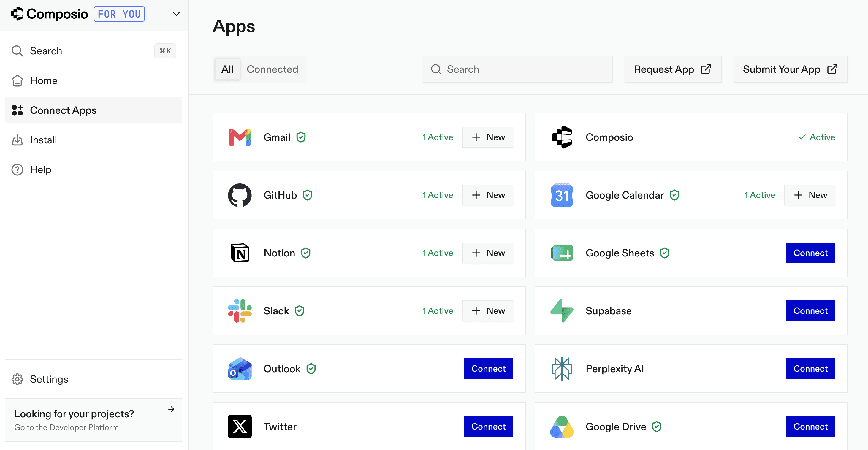868x450 pixels.
Task: Switch to the All tab
Action: [227, 69]
